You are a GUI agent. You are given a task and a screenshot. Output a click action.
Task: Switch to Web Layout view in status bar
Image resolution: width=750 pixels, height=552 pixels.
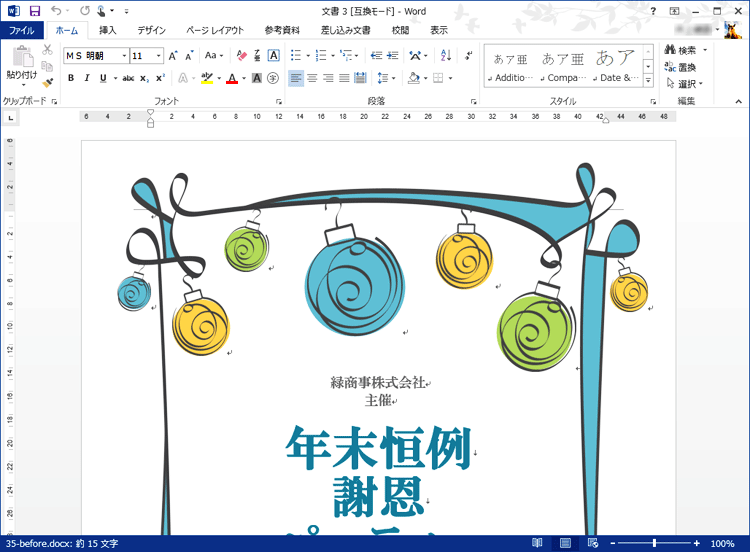click(593, 543)
